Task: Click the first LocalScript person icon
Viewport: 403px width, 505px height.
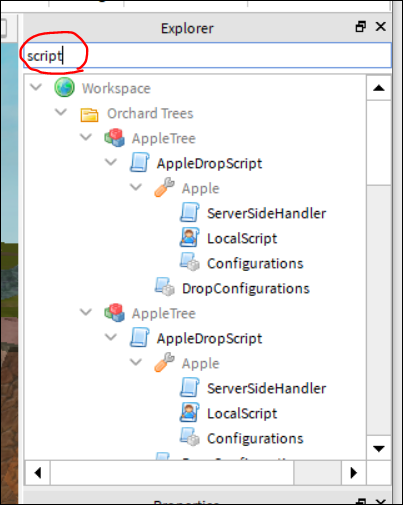Action: [x=190, y=237]
